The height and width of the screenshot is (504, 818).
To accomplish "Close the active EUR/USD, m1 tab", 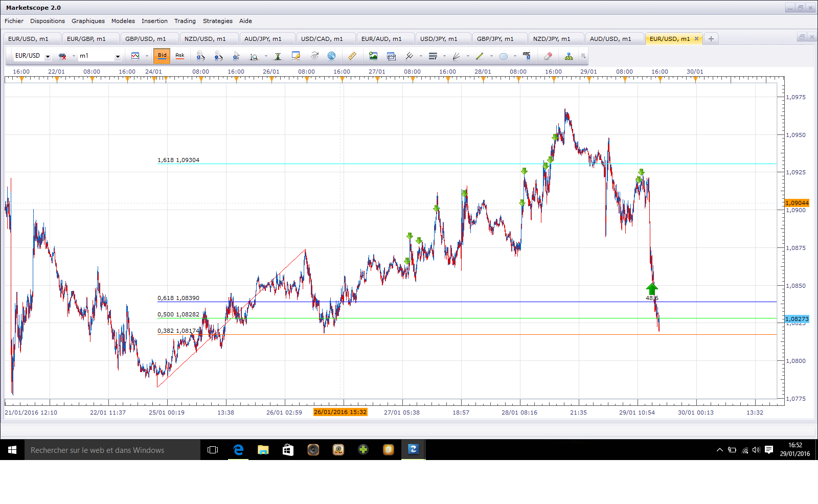I will (x=696, y=39).
